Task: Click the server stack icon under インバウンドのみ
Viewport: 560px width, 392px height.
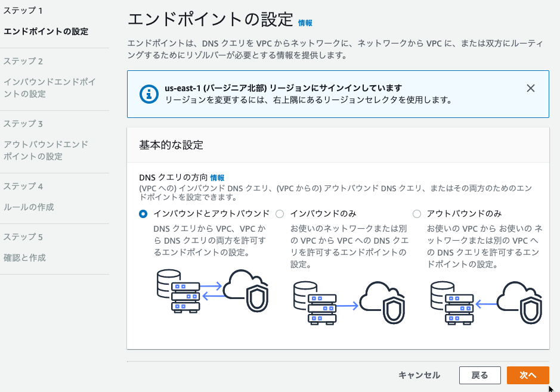Action: 315,303
